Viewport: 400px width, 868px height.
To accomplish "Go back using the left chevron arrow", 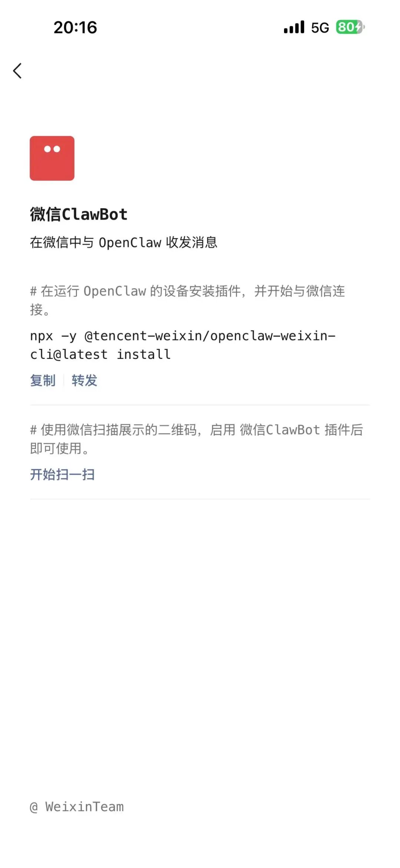I will tap(17, 70).
